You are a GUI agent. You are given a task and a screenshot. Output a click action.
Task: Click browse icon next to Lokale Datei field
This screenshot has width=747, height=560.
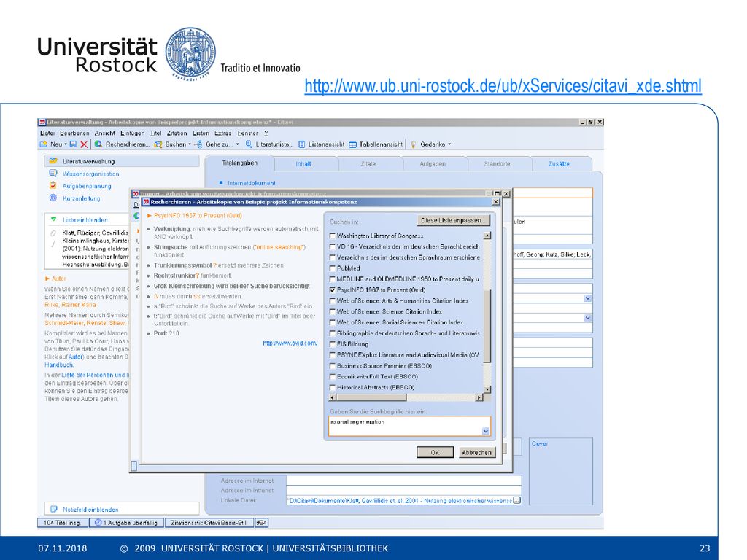tap(517, 500)
